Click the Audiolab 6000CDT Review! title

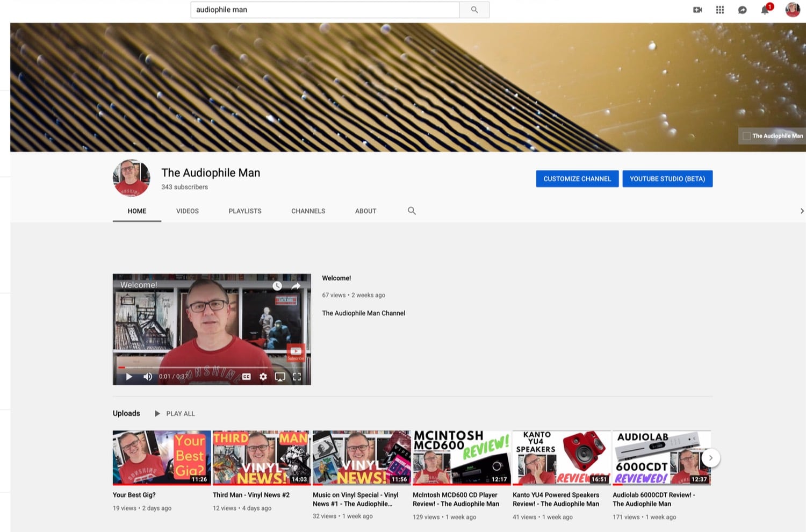click(654, 499)
